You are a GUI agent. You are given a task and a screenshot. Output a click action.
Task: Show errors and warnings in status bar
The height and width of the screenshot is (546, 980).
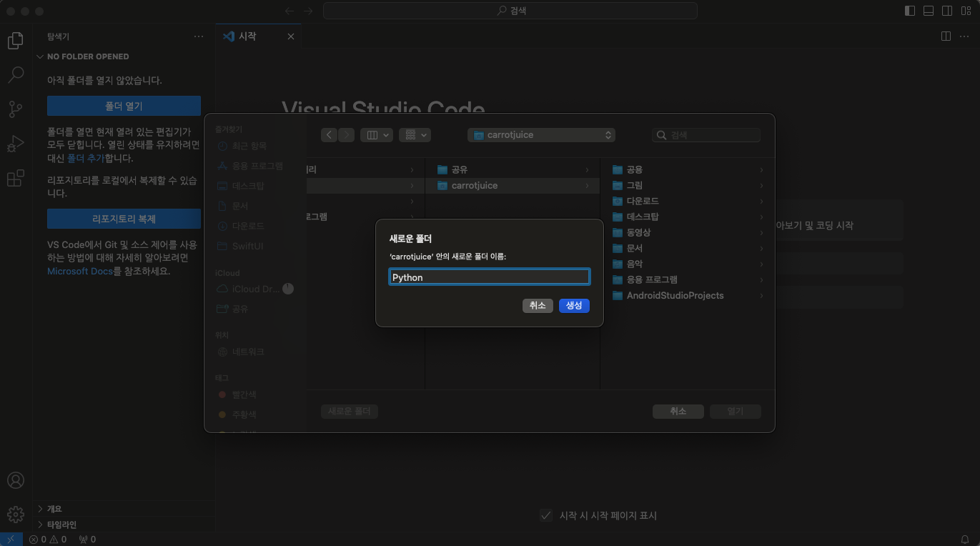tap(48, 540)
